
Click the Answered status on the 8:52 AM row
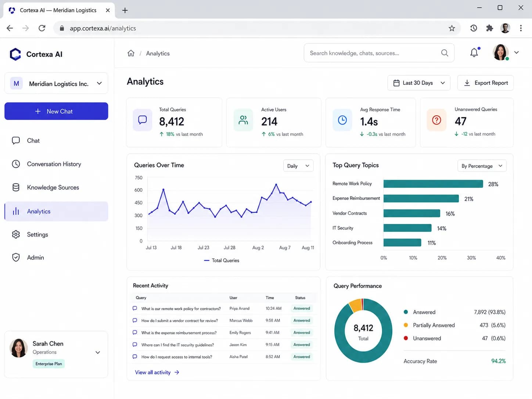302,357
